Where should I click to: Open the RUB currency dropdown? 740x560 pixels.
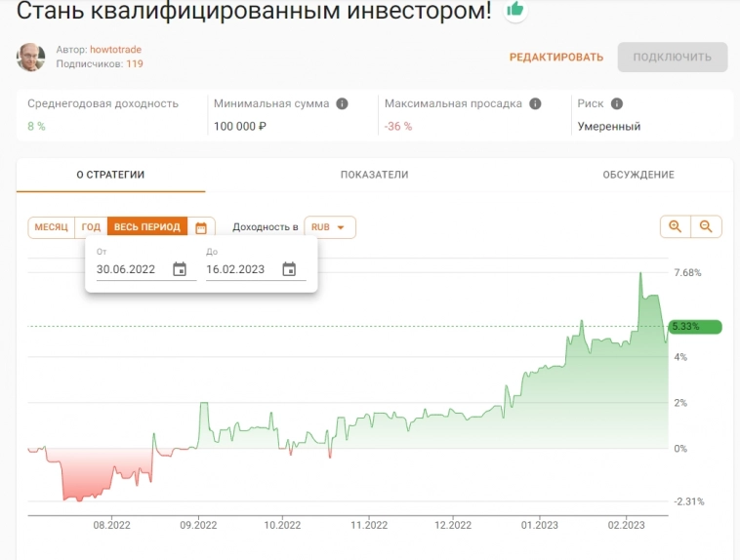(x=329, y=227)
